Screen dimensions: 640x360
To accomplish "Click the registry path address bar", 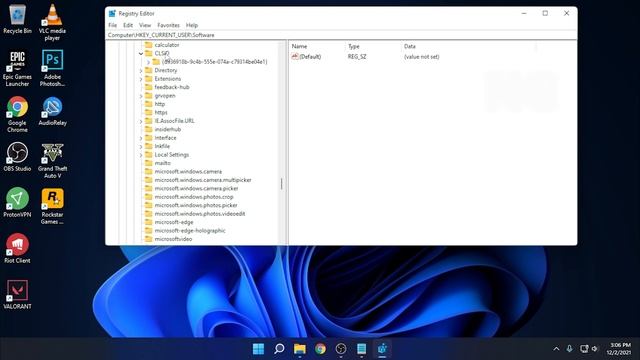I will [x=341, y=35].
